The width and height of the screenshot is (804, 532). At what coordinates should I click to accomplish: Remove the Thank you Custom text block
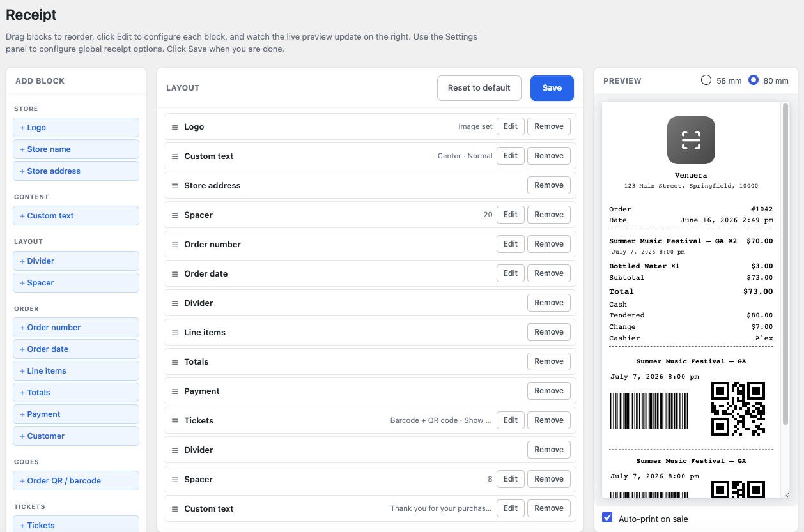(x=549, y=508)
